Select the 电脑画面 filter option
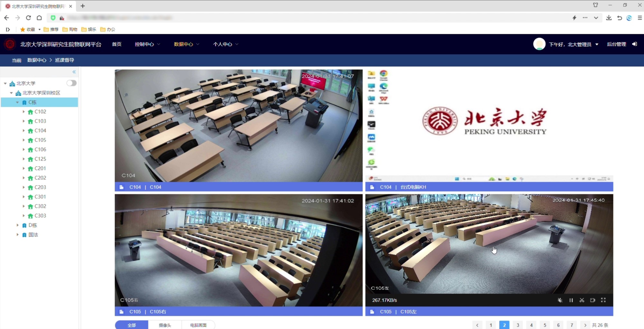 [198, 325]
